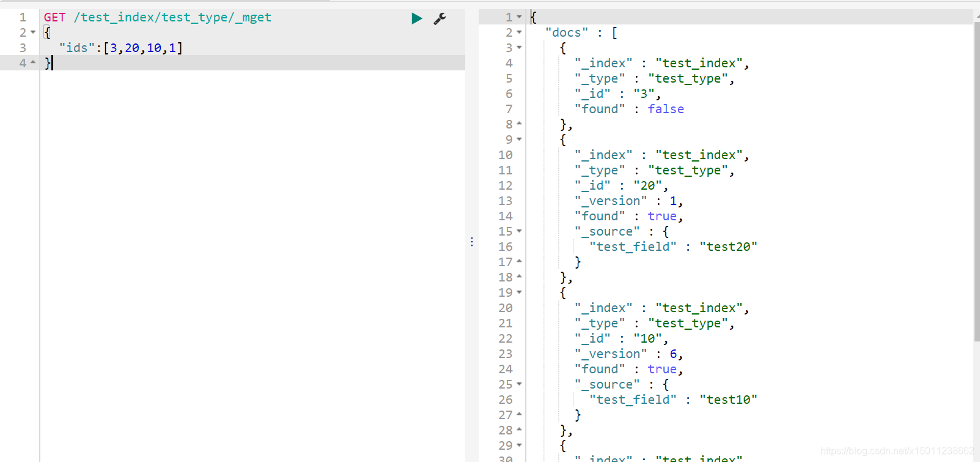Collapse "_source" block at line 15
980x462 pixels.
(519, 231)
